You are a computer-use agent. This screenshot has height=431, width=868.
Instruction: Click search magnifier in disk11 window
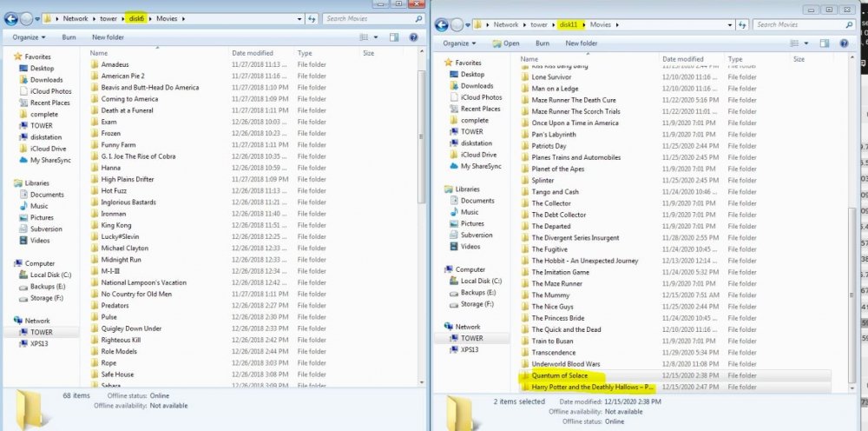pos(849,25)
